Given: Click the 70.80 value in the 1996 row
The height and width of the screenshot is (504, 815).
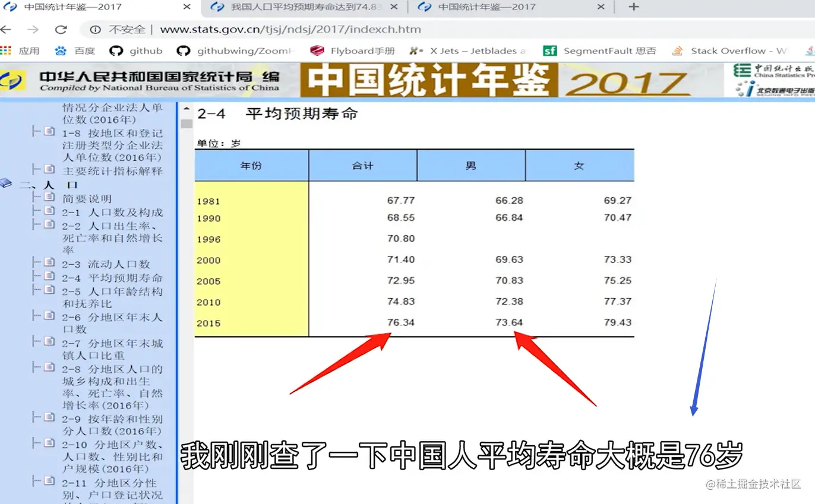Looking at the screenshot, I should click(x=401, y=239).
